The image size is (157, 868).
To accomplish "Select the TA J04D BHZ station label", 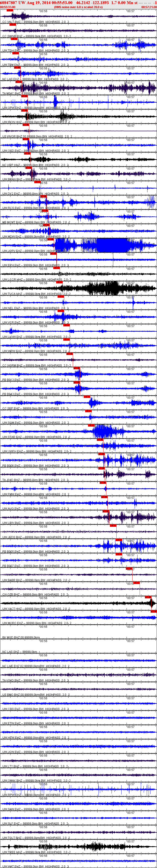I will coord(35,480).
